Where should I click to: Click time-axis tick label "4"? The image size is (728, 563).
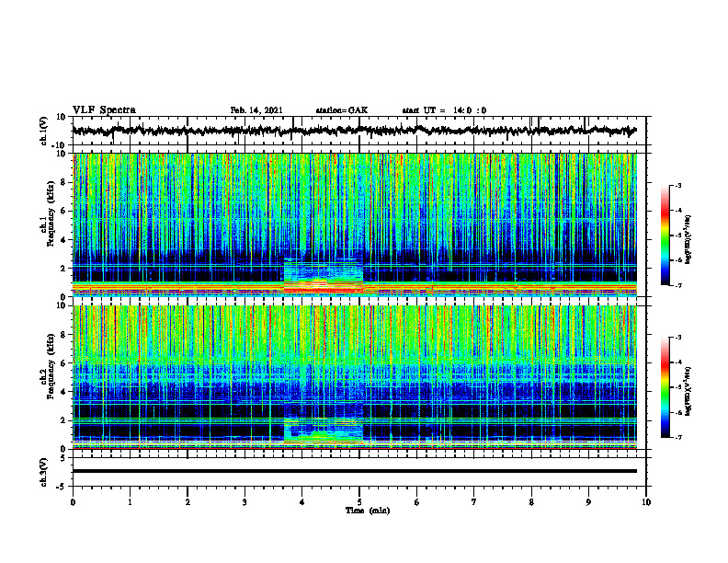tap(302, 502)
